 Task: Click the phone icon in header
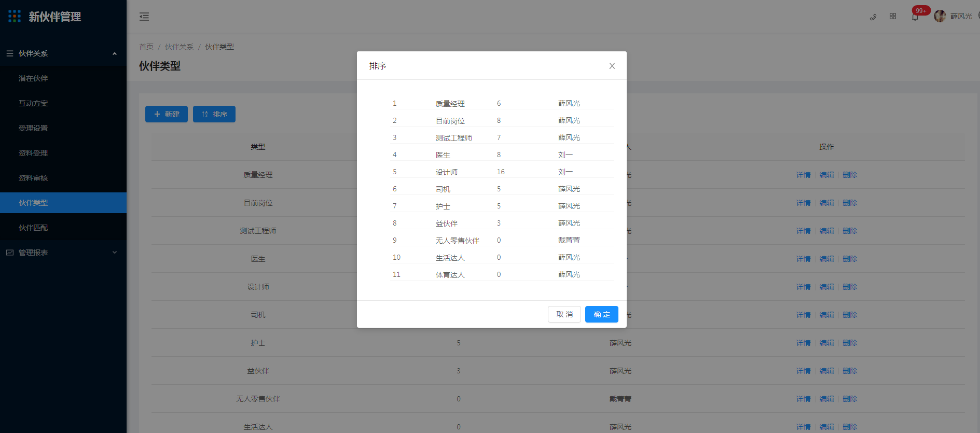[873, 17]
